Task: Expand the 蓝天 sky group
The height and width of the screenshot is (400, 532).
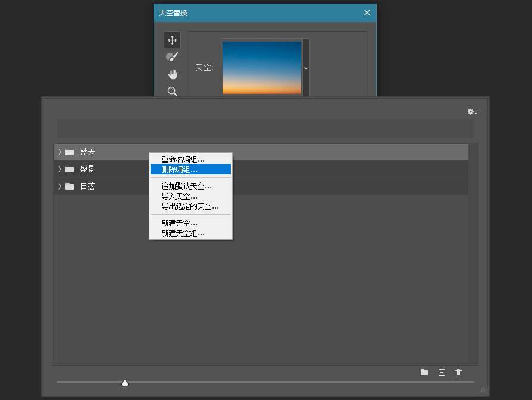Action: pos(59,152)
